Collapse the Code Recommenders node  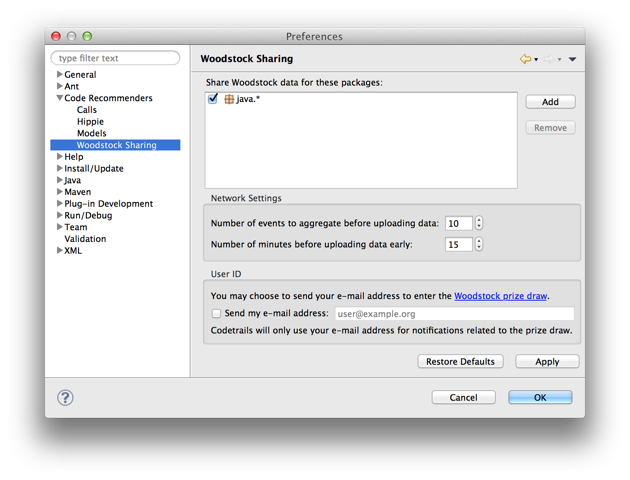pos(59,98)
